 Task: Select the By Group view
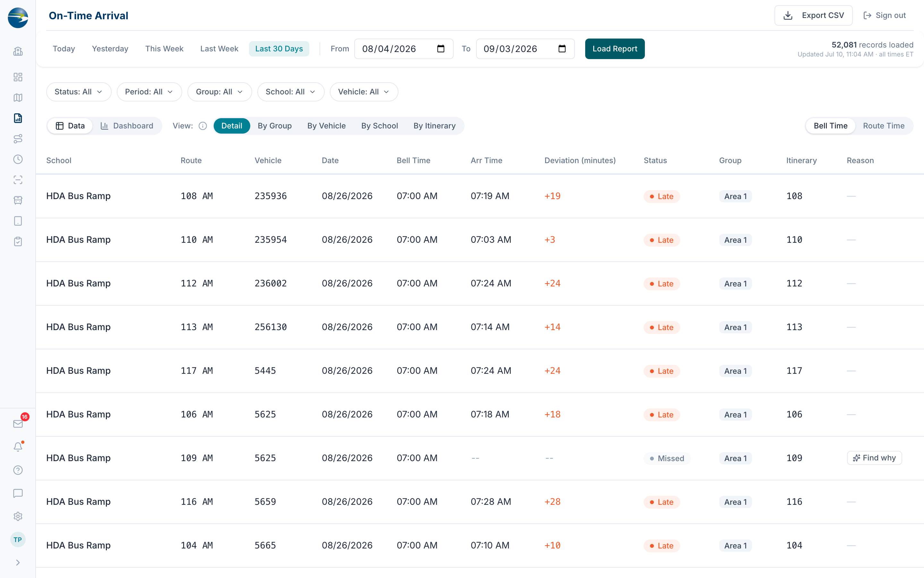coord(275,126)
